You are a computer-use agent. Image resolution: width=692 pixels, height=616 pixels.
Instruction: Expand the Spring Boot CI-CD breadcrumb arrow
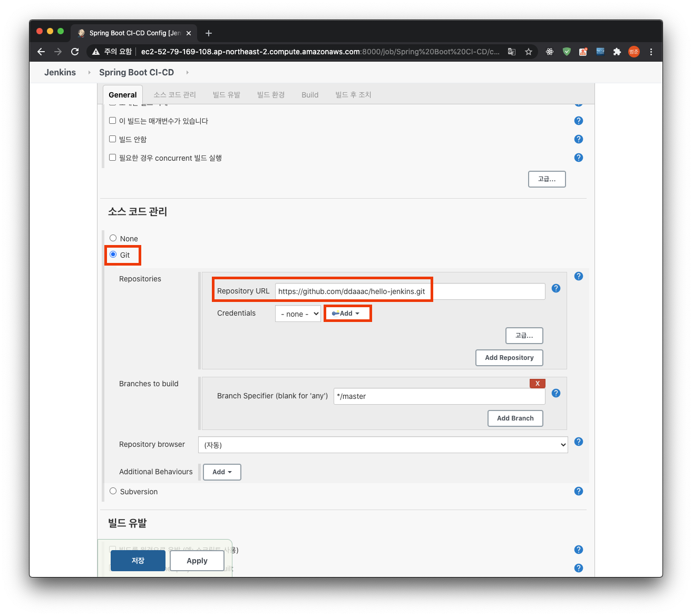click(187, 72)
